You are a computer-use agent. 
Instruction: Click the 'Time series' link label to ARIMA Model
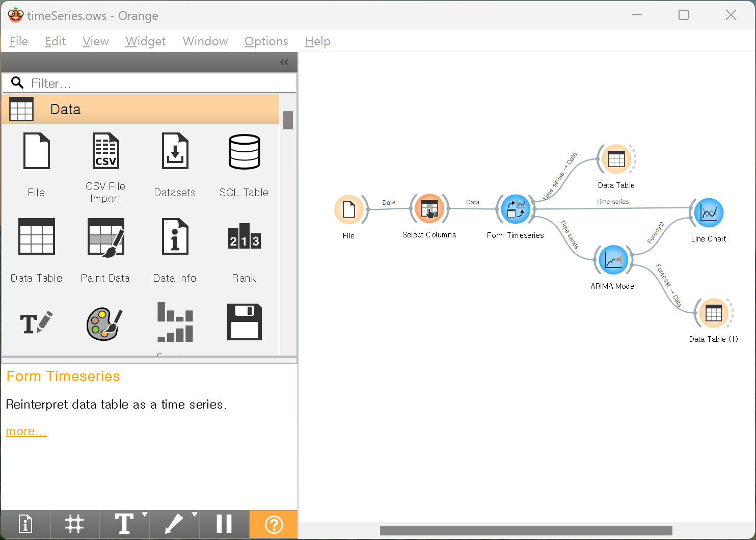(x=570, y=234)
